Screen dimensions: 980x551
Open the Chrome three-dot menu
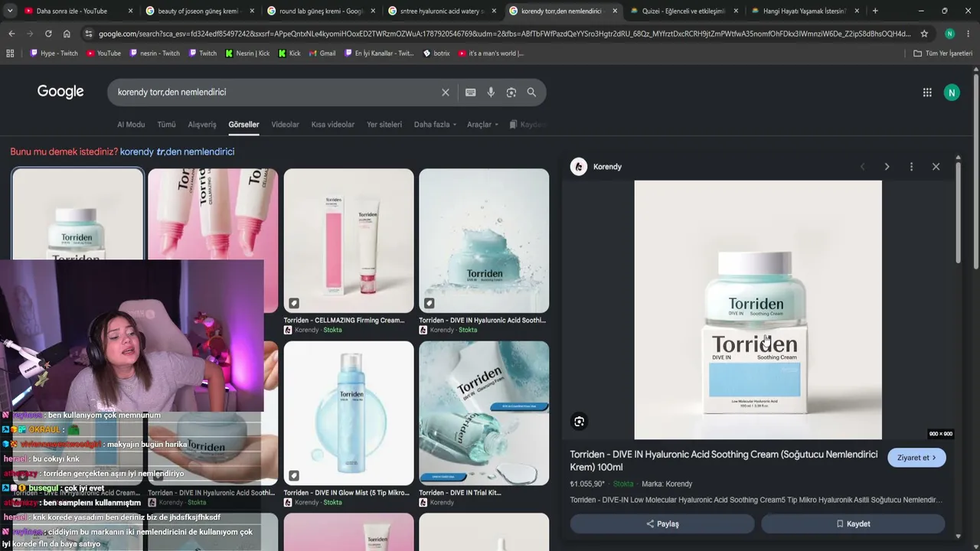968,34
